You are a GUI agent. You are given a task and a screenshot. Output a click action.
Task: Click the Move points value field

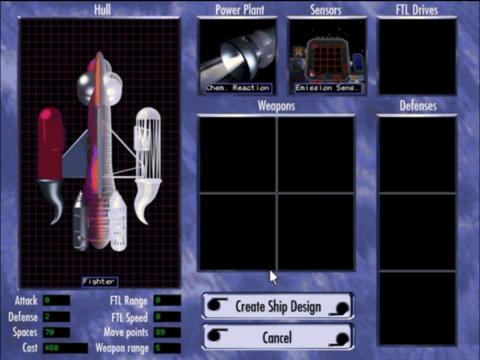click(167, 332)
